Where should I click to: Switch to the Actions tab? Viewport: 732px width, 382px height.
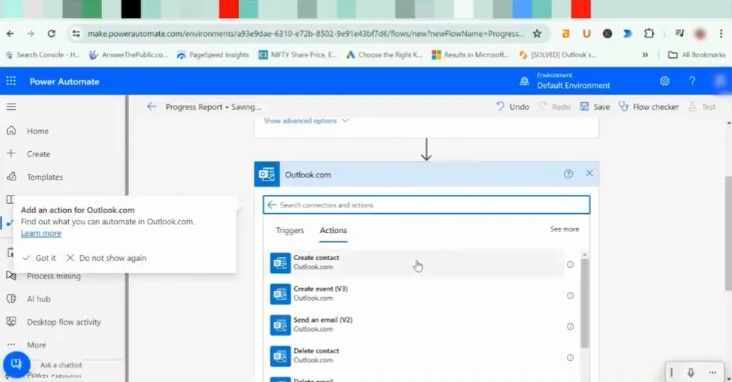pyautogui.click(x=333, y=230)
